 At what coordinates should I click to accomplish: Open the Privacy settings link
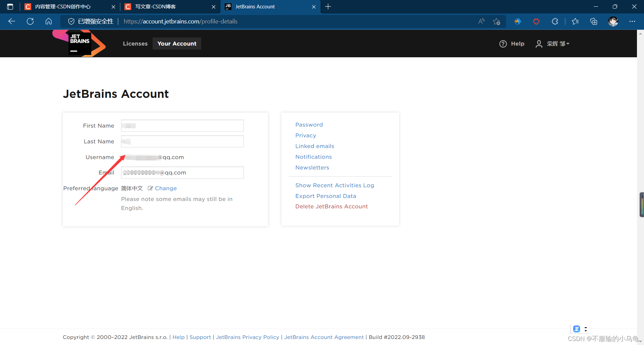tap(306, 135)
